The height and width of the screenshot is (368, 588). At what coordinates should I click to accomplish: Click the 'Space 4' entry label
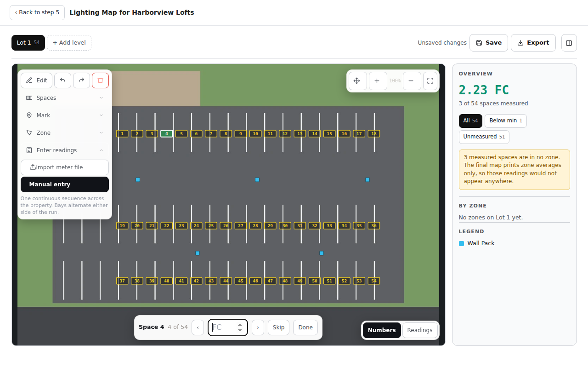pyautogui.click(x=151, y=327)
